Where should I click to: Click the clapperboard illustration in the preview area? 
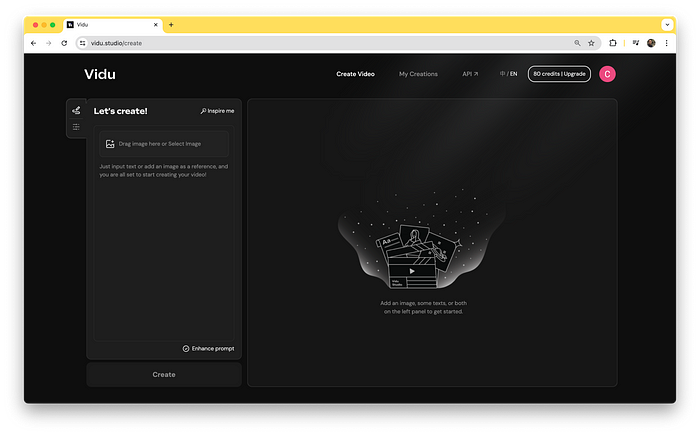pos(417,257)
